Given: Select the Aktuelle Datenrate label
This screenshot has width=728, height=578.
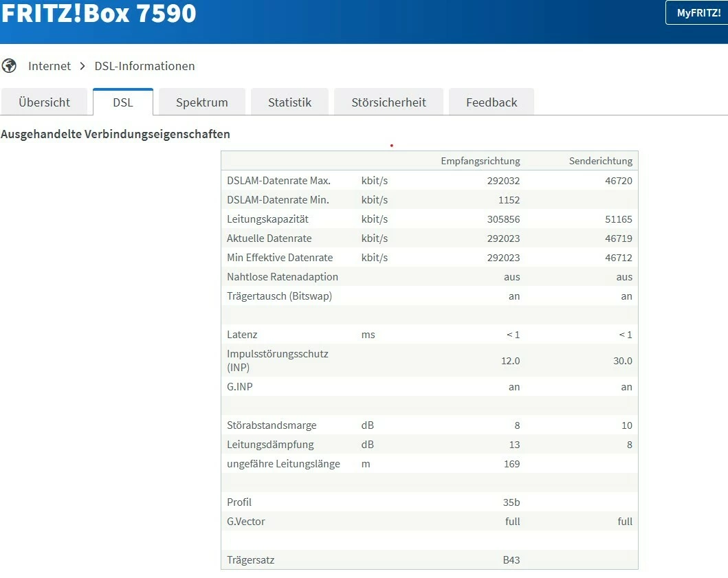Looking at the screenshot, I should (269, 238).
